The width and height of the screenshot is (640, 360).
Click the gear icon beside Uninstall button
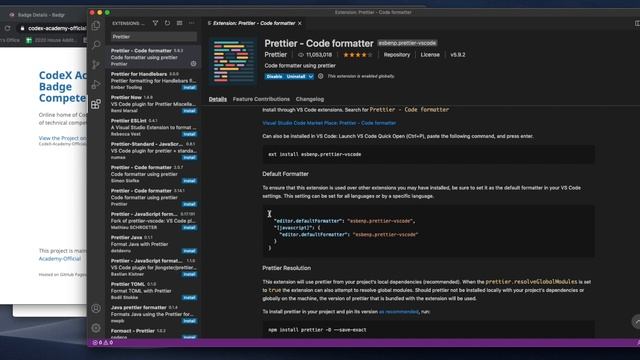coord(320,76)
